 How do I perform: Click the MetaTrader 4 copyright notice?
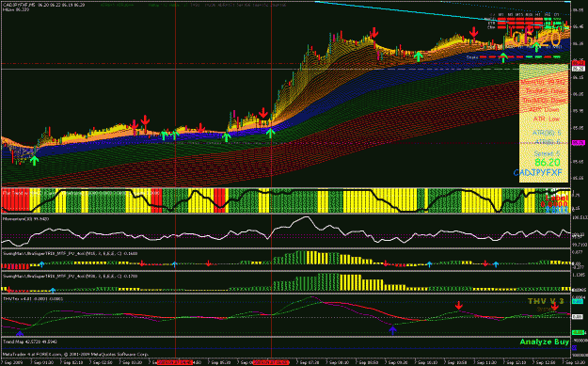[76, 354]
